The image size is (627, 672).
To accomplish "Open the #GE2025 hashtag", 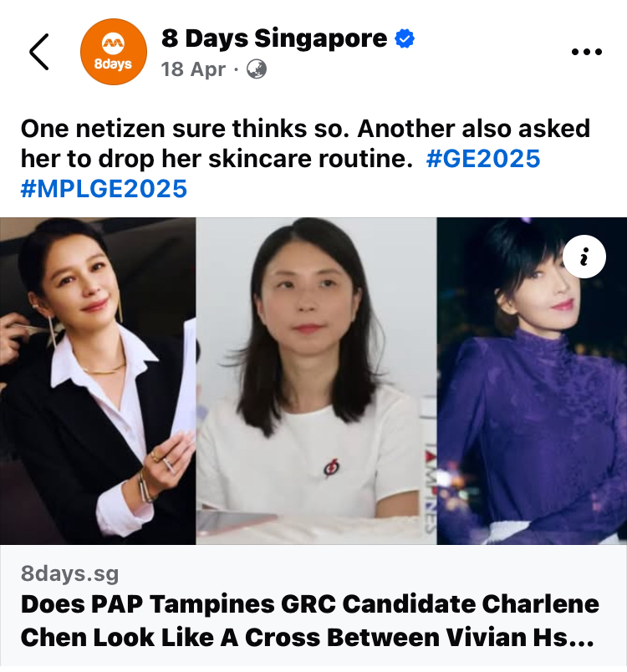I will (x=483, y=159).
